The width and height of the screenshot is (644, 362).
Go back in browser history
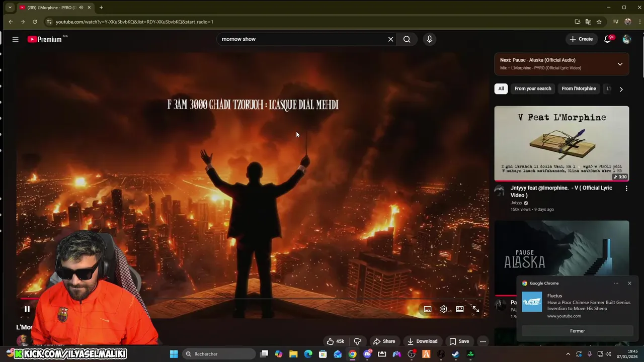coord(11,22)
